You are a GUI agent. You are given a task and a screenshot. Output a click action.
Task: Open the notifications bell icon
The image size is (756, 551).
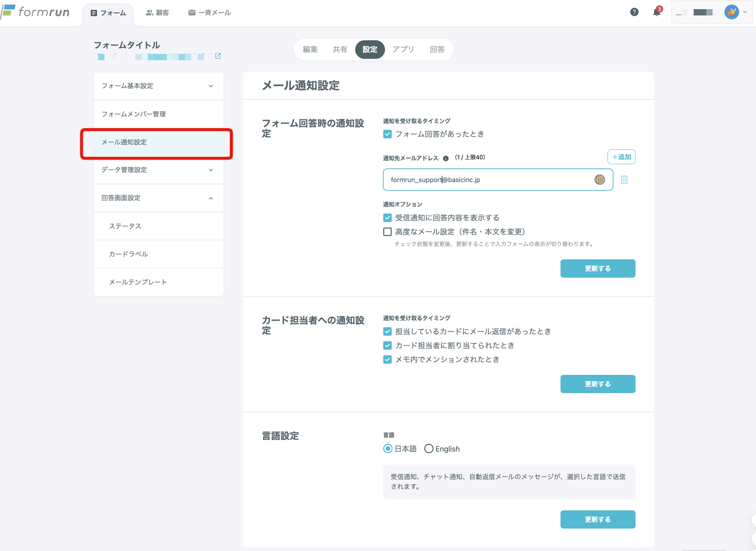click(656, 12)
